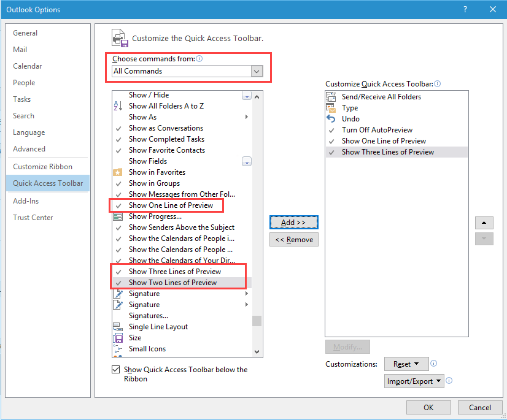507x420 pixels.
Task: Open the Reset dropdown button
Action: (406, 364)
